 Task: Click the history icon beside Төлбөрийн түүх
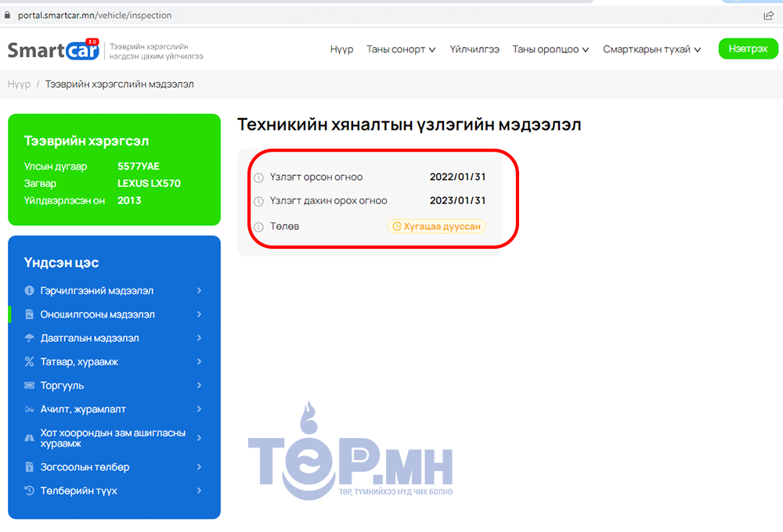[x=29, y=491]
